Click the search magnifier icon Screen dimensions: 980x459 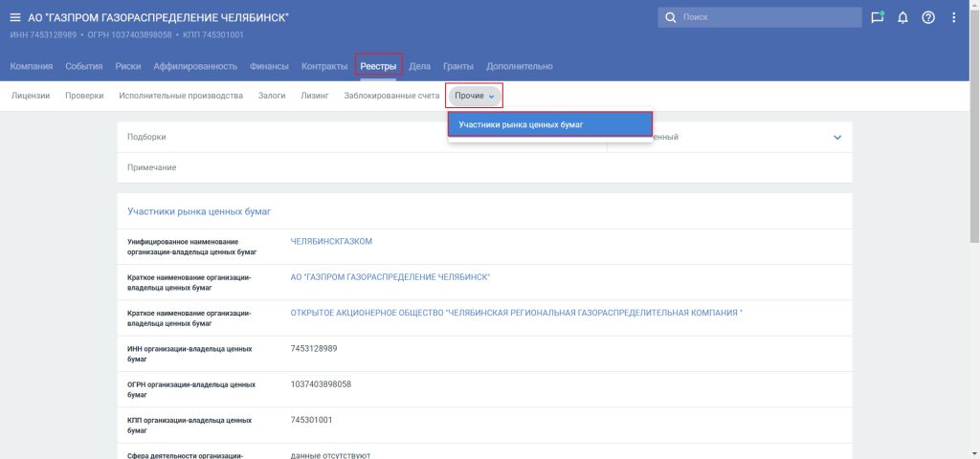(x=671, y=17)
